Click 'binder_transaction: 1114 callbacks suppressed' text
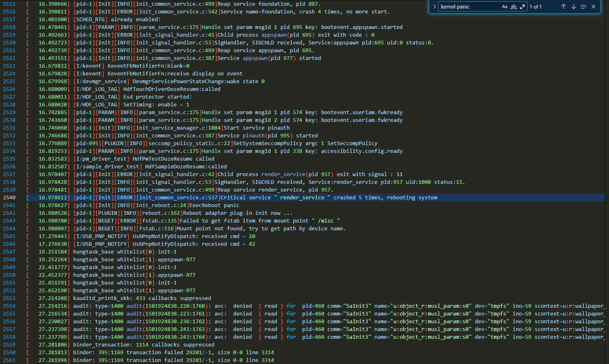609x364 pixels. [x=143, y=344]
